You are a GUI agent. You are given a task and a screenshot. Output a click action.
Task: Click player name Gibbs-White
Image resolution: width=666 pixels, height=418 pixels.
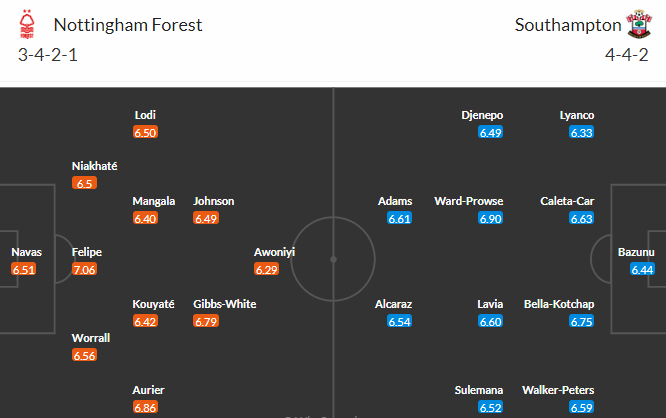click(x=225, y=304)
